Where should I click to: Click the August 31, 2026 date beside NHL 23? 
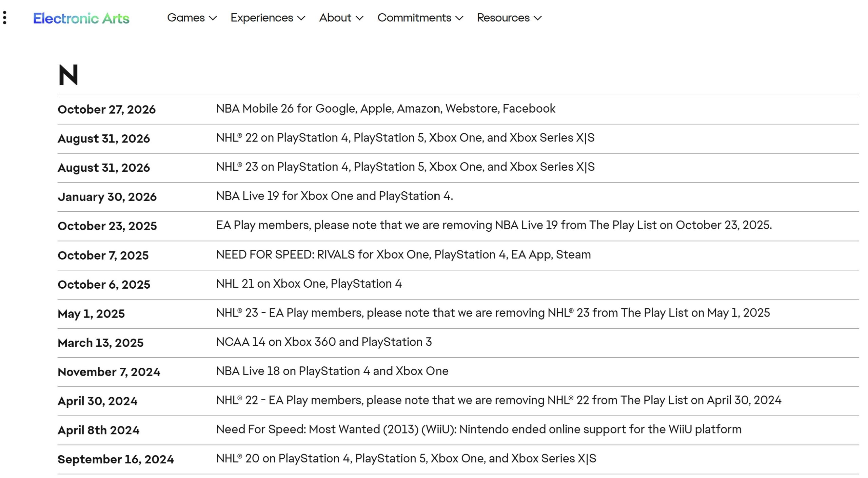click(103, 168)
